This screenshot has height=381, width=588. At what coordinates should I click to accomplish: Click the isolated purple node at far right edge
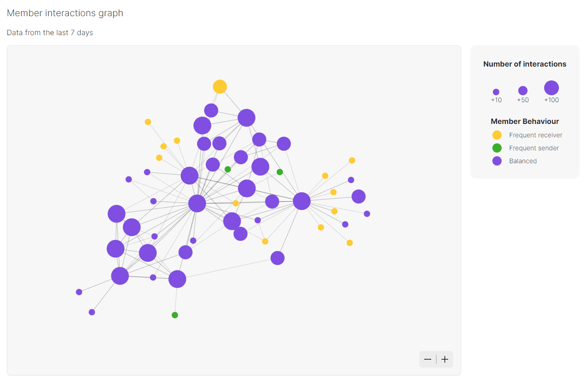[367, 214]
